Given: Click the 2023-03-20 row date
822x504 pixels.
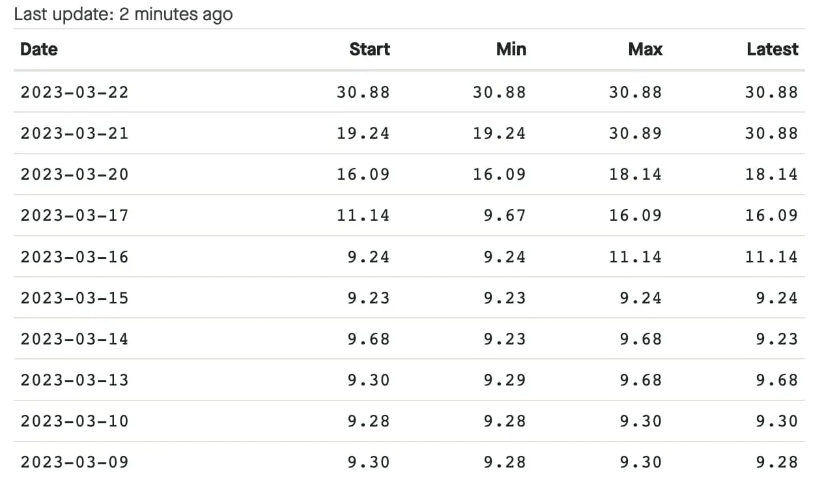Looking at the screenshot, I should (74, 175).
